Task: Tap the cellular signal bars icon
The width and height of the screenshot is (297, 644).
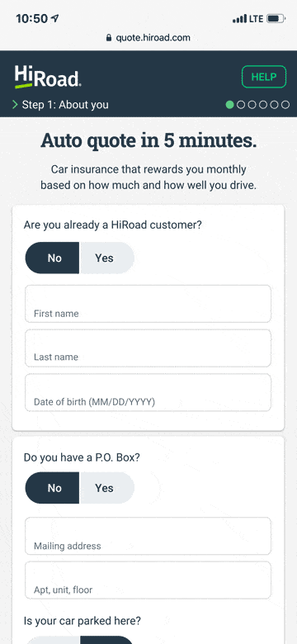Action: (239, 19)
